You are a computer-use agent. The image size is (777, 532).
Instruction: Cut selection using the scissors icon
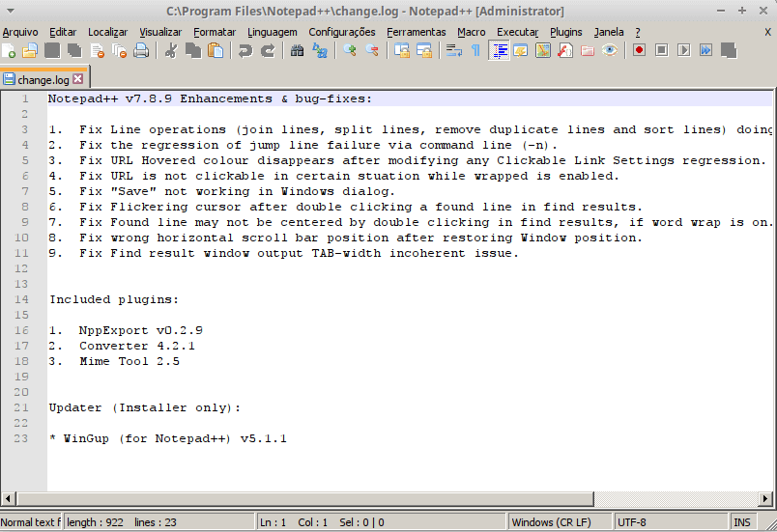click(171, 50)
